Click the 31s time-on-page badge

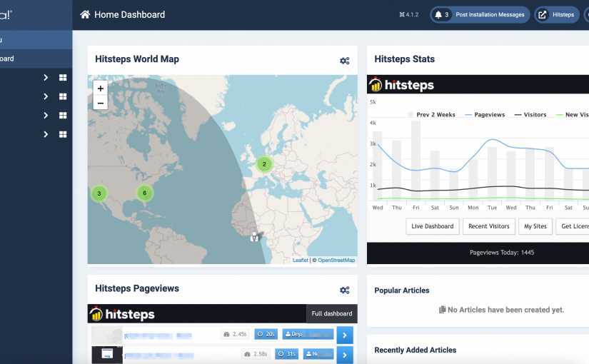point(286,354)
